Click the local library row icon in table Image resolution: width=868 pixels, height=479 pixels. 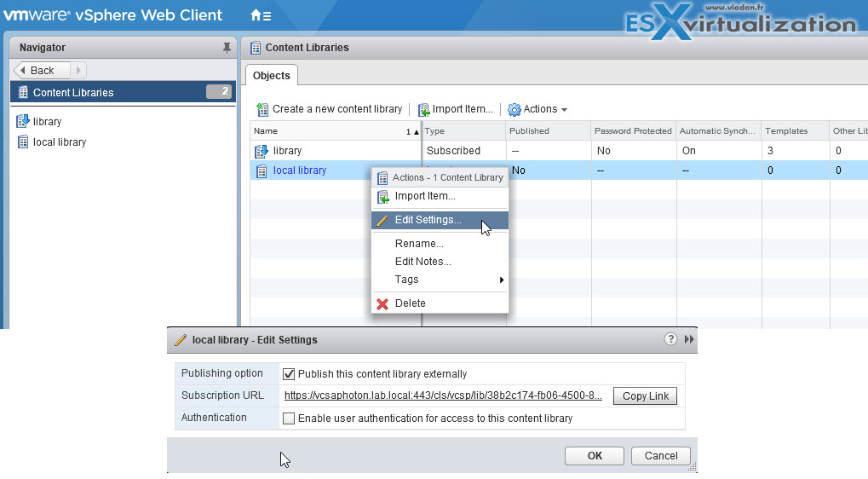(262, 171)
